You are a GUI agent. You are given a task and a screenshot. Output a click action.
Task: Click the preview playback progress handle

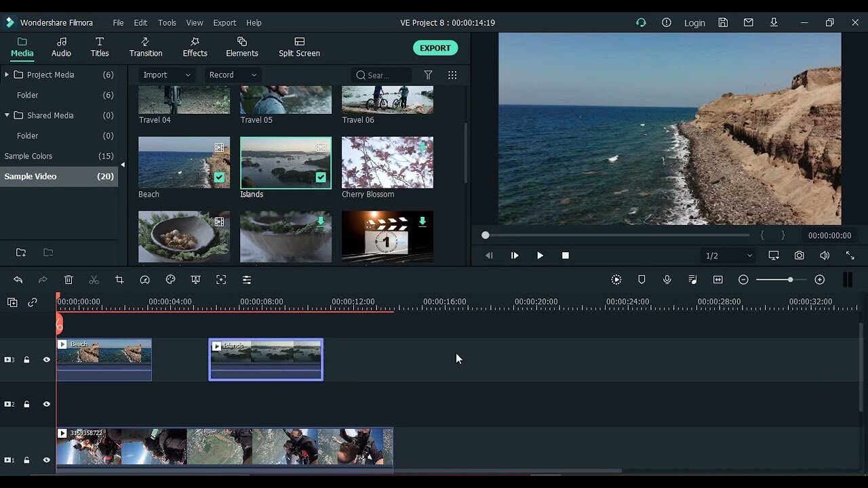pos(486,235)
